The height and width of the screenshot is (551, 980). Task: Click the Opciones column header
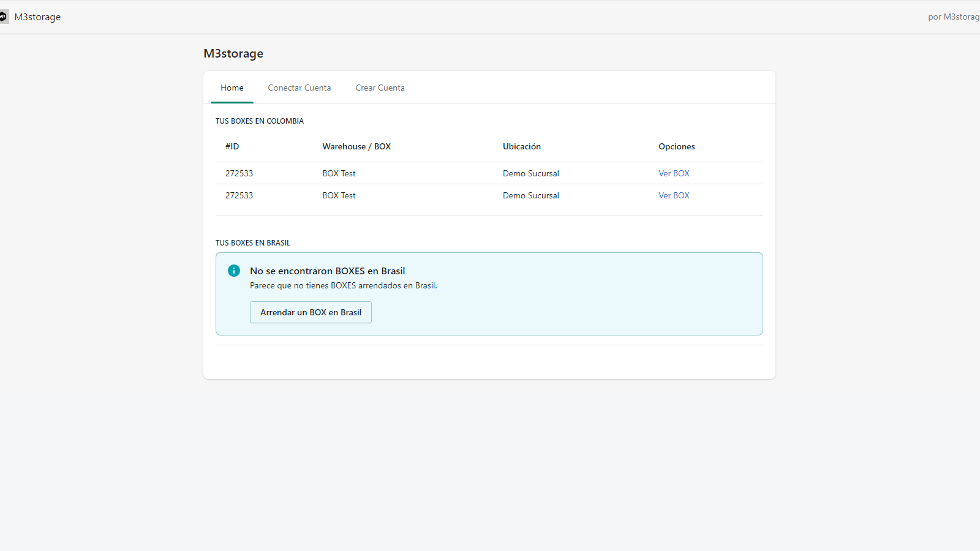coord(677,146)
